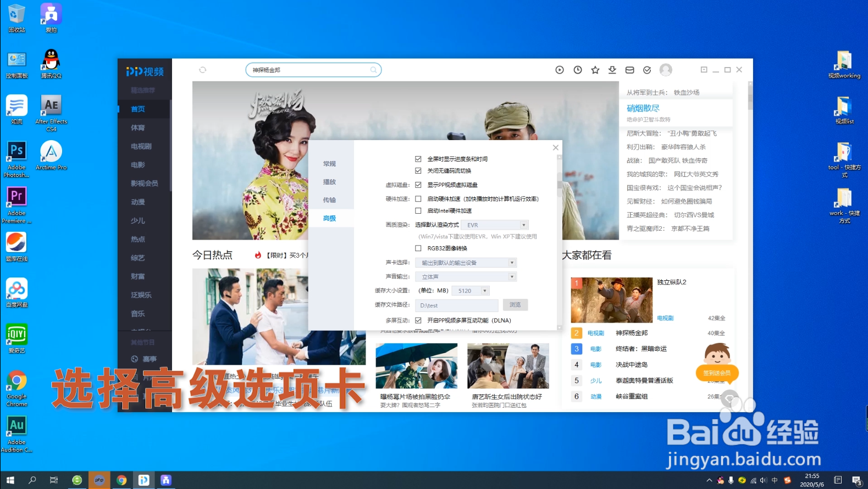Close the settings dialog
The width and height of the screenshot is (868, 489).
click(556, 147)
